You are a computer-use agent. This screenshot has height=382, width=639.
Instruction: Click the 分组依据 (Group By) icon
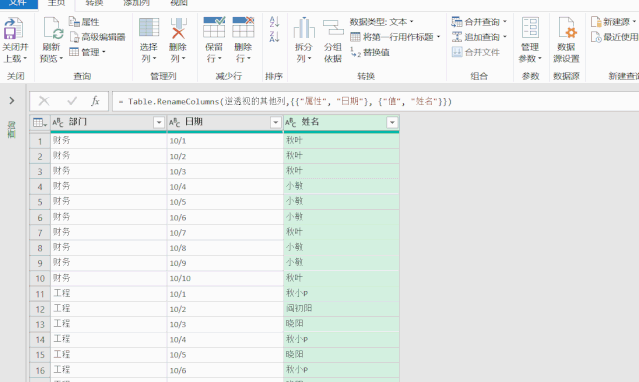point(333,28)
